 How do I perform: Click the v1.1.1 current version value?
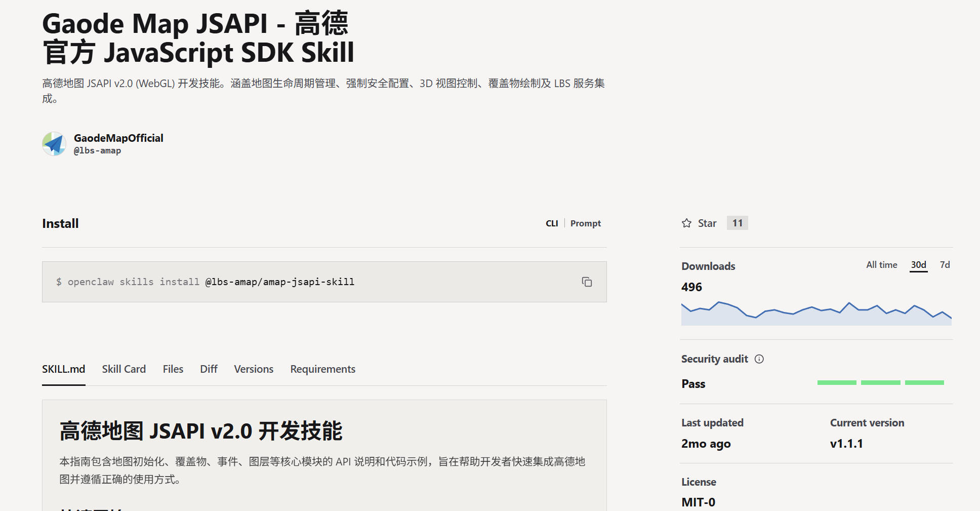click(846, 444)
